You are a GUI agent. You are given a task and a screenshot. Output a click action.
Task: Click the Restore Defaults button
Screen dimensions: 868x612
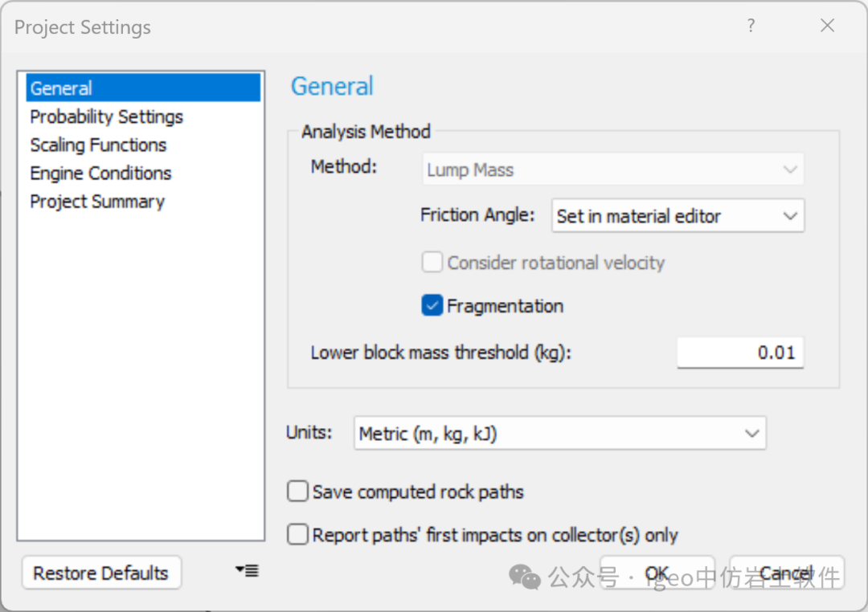(101, 573)
